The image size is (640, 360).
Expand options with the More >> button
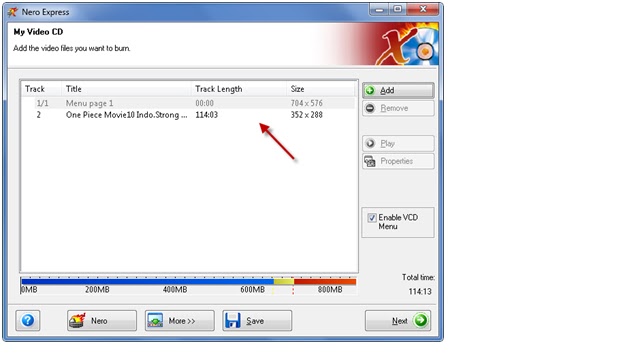pyautogui.click(x=180, y=320)
